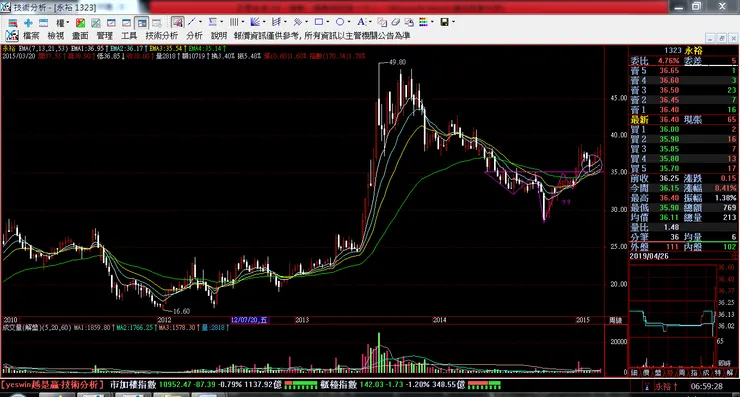Viewport: 740px width, 397px height.
Task: Toggle the highlighted window layout button
Action: (x=141, y=23)
